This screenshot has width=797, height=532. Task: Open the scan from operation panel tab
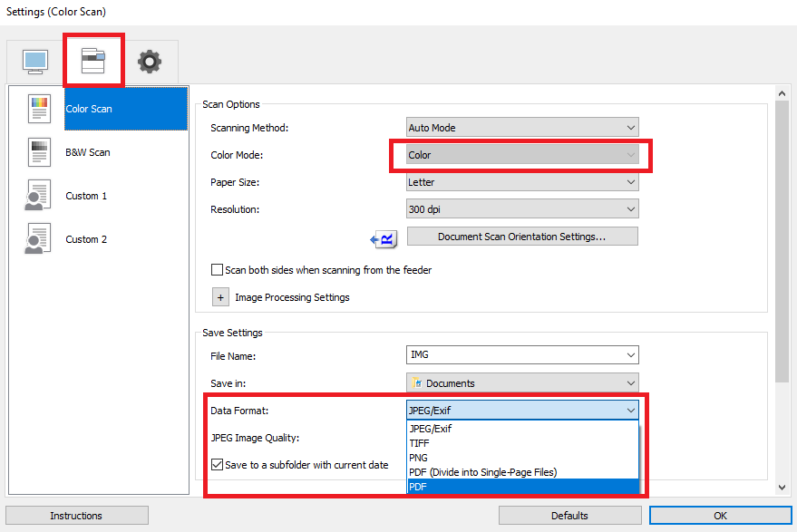[x=93, y=62]
